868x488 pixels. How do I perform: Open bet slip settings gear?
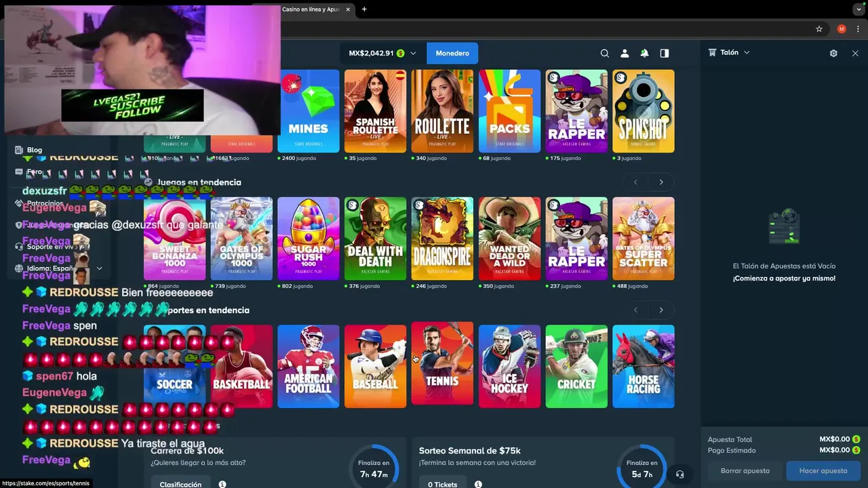[x=833, y=54]
